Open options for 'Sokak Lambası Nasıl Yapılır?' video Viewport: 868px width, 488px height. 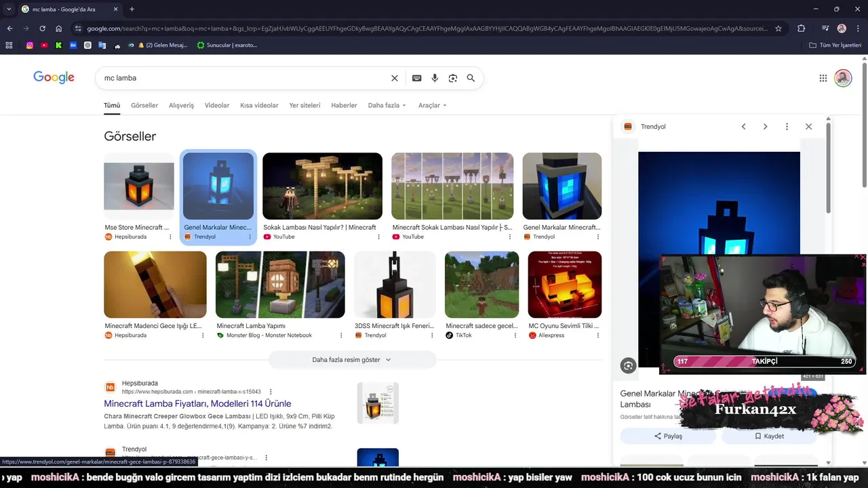click(378, 237)
